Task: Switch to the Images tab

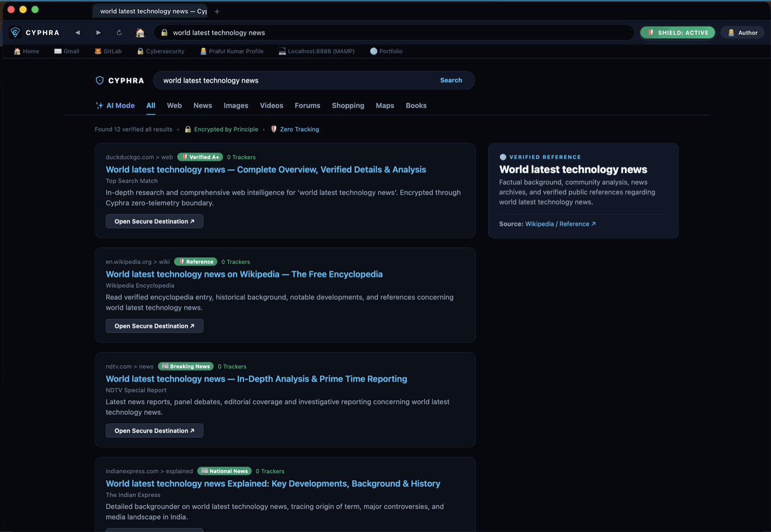Action: tap(236, 105)
